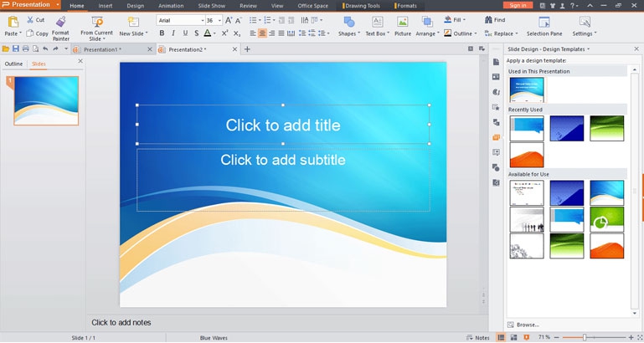This screenshot has width=644, height=343.
Task: Switch to Normal view in status bar
Action: 501,337
